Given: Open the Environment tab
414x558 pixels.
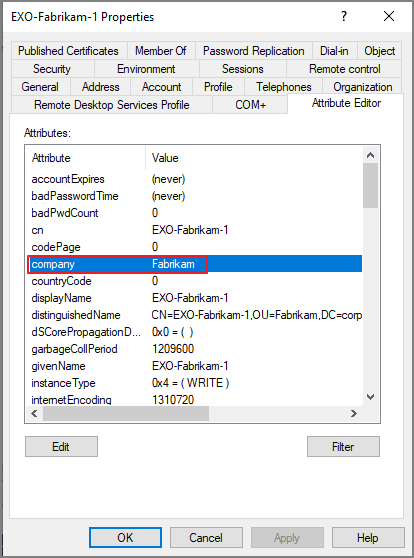Looking at the screenshot, I should [146, 69].
